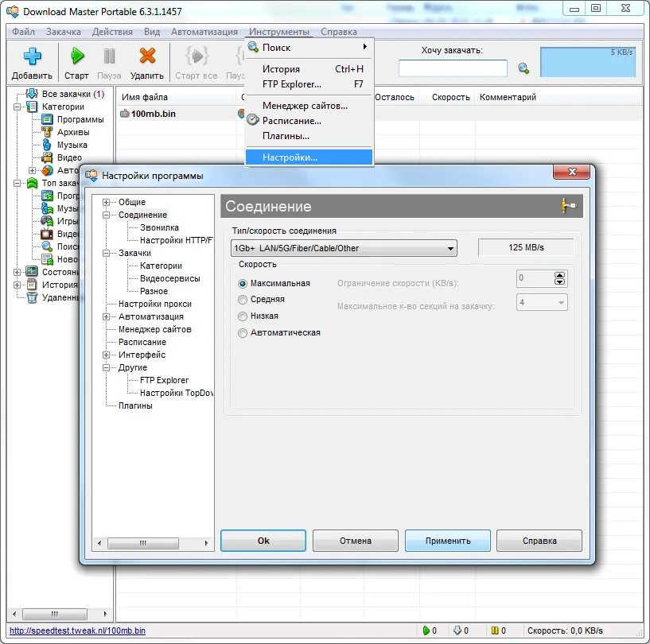Click yellow paused downloads status bar icon
The height and width of the screenshot is (644, 650).
[495, 630]
